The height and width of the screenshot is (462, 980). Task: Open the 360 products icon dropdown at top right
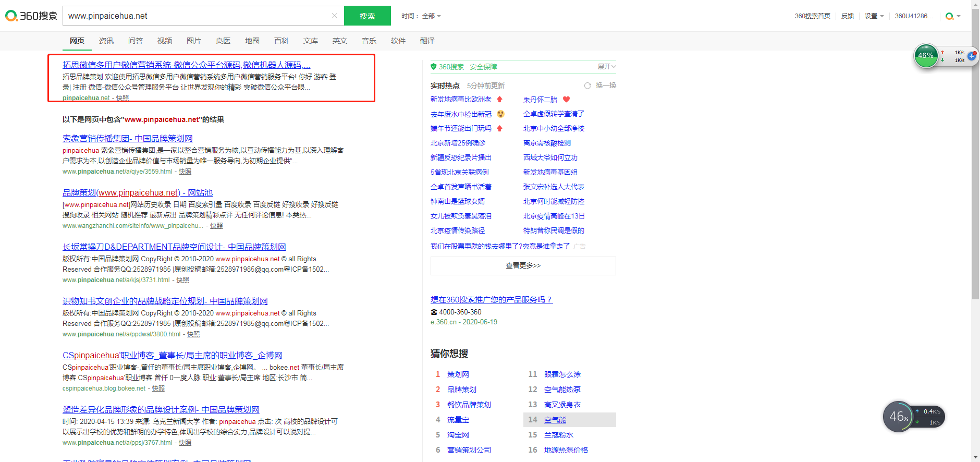pos(953,16)
